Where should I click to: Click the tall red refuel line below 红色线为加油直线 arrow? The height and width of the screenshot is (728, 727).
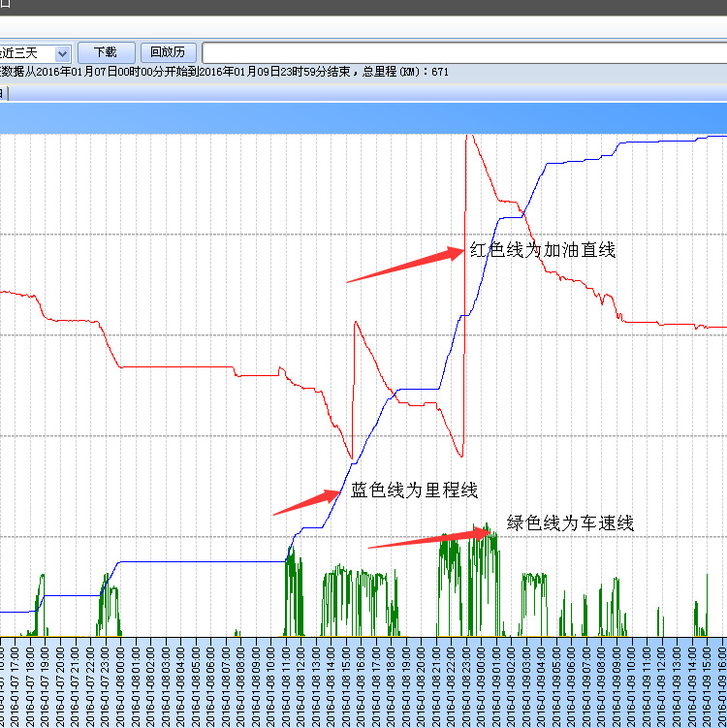[x=466, y=291]
